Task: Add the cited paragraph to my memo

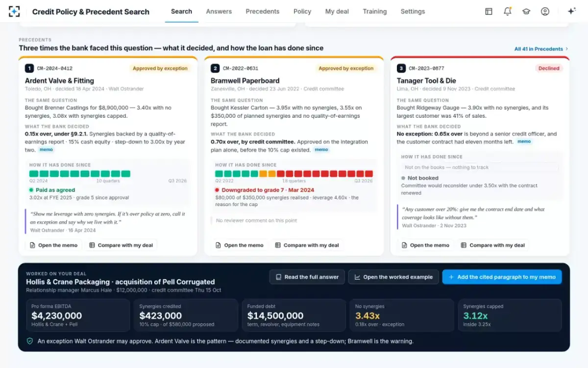Action: click(502, 277)
